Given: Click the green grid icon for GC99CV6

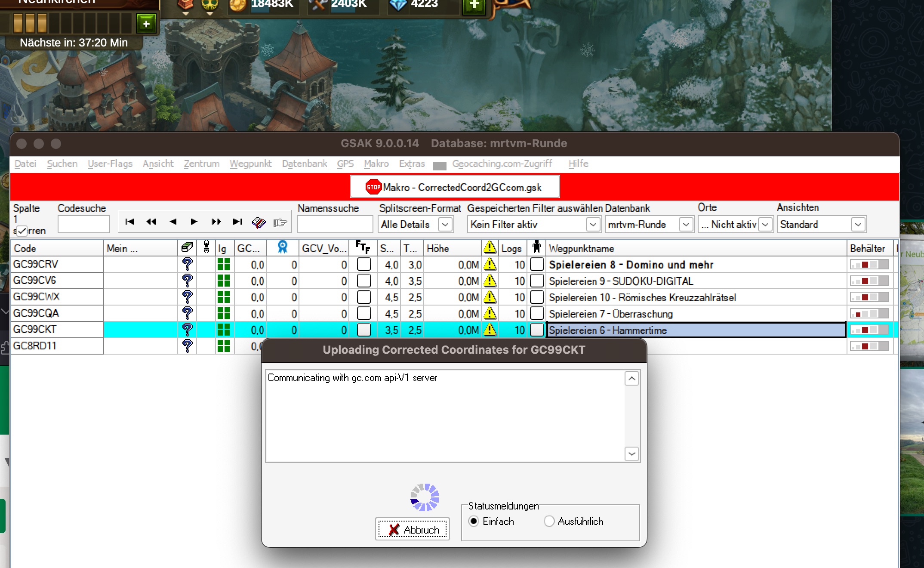Looking at the screenshot, I should click(x=224, y=281).
